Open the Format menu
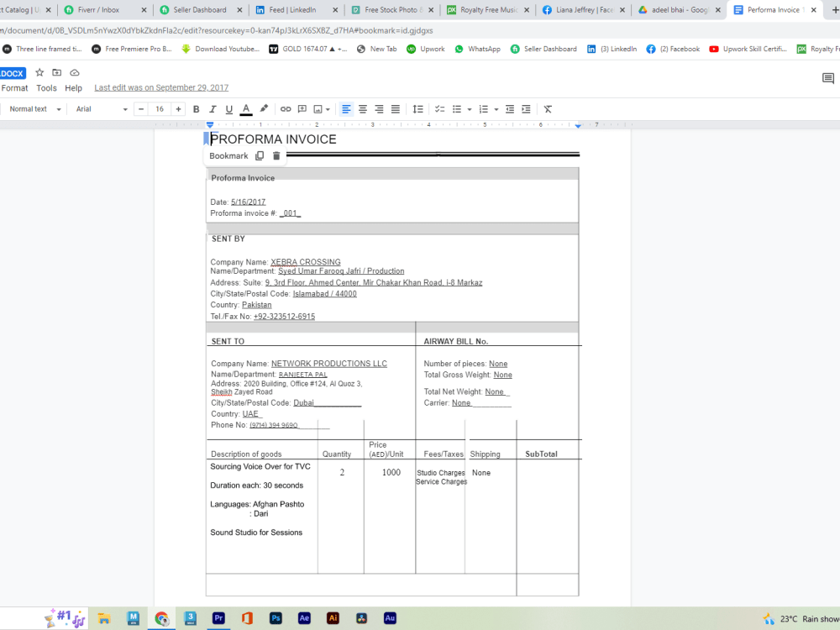The width and height of the screenshot is (840, 630). [x=14, y=88]
